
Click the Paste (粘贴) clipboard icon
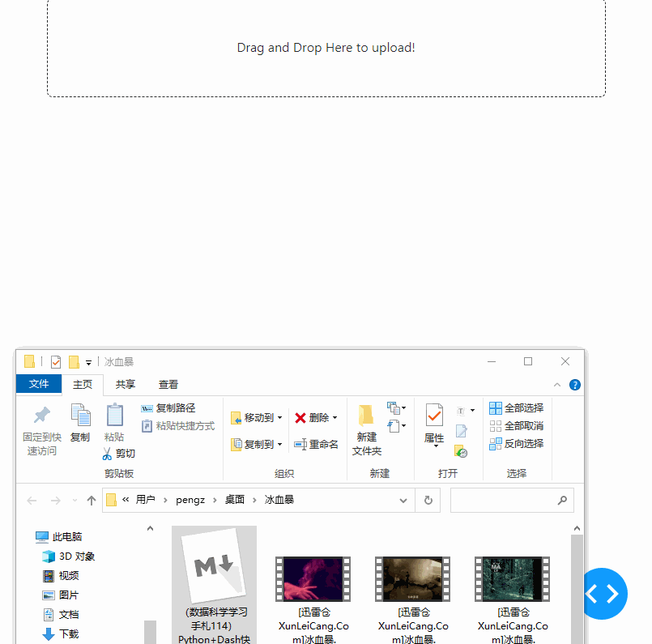(x=115, y=415)
